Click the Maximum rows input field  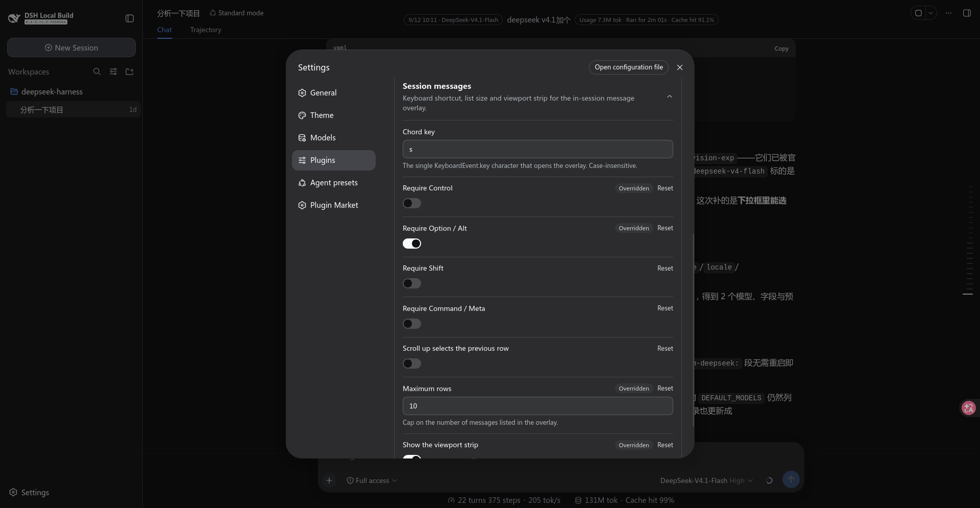click(538, 406)
